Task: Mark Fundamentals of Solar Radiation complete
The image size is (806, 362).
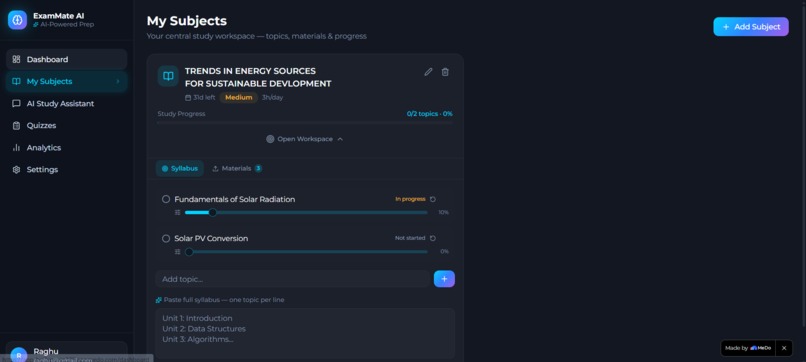Action: (x=166, y=199)
